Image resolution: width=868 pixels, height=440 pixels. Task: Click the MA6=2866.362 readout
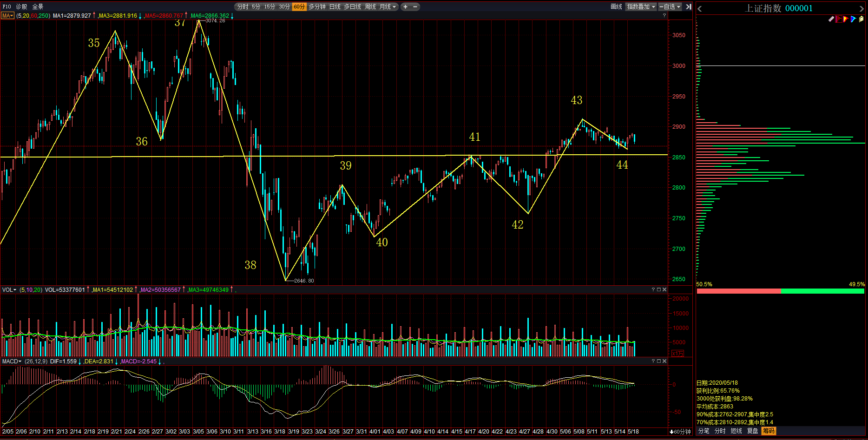(x=210, y=15)
